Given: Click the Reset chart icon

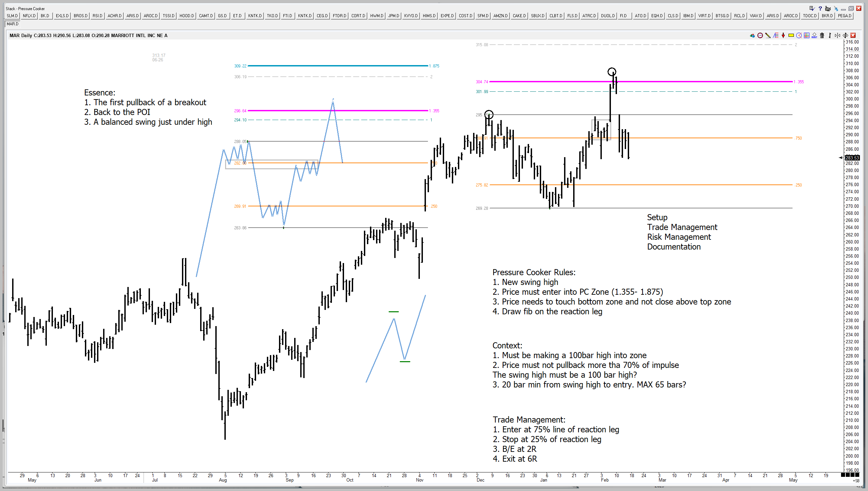Looking at the screenshot, I should click(x=814, y=35).
